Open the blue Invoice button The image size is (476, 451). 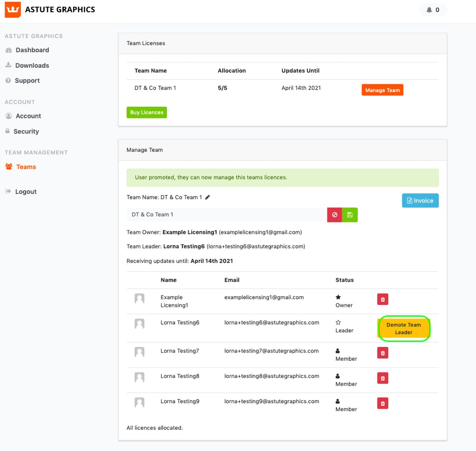tap(420, 201)
